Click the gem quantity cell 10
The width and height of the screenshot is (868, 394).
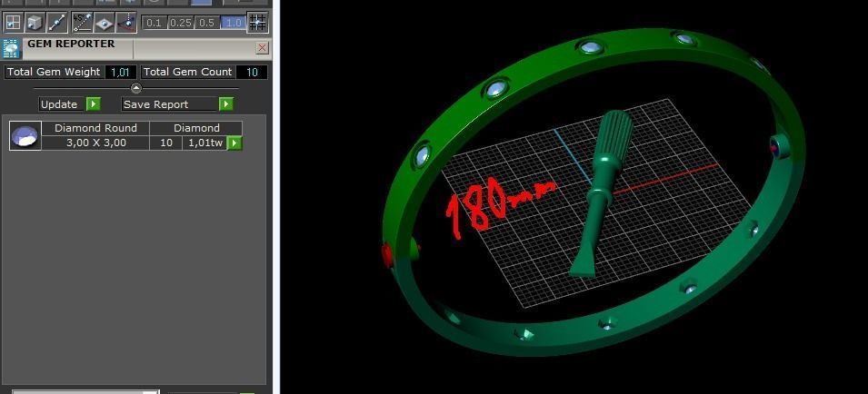tap(166, 143)
